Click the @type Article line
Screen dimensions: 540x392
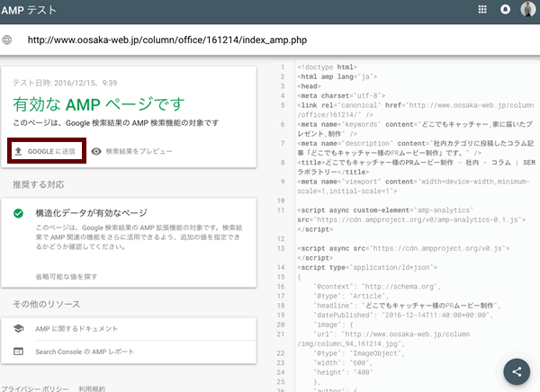(x=351, y=296)
